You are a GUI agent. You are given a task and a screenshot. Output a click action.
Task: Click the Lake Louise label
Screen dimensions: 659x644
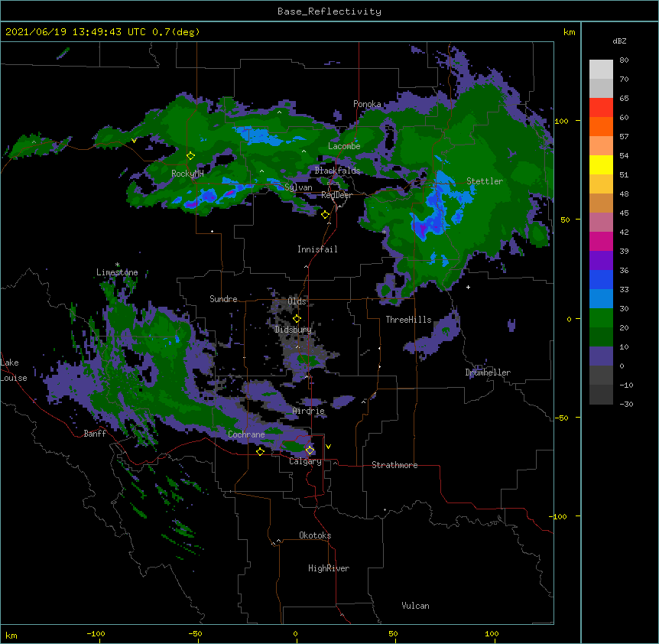tap(14, 370)
